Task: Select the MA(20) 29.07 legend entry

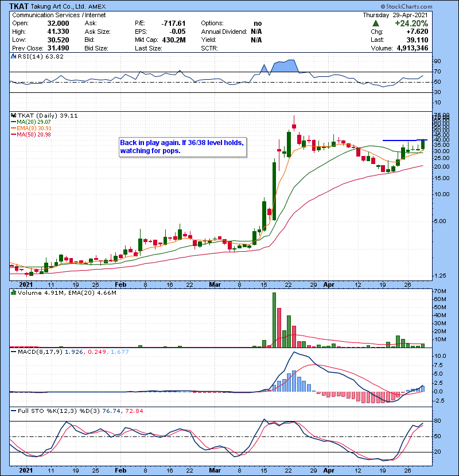Action: (31, 122)
